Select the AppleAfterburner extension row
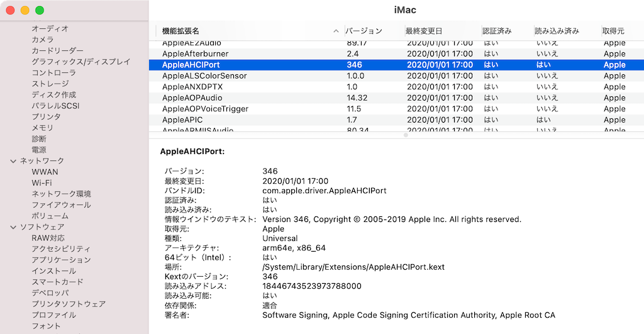644x334 pixels. (396, 54)
